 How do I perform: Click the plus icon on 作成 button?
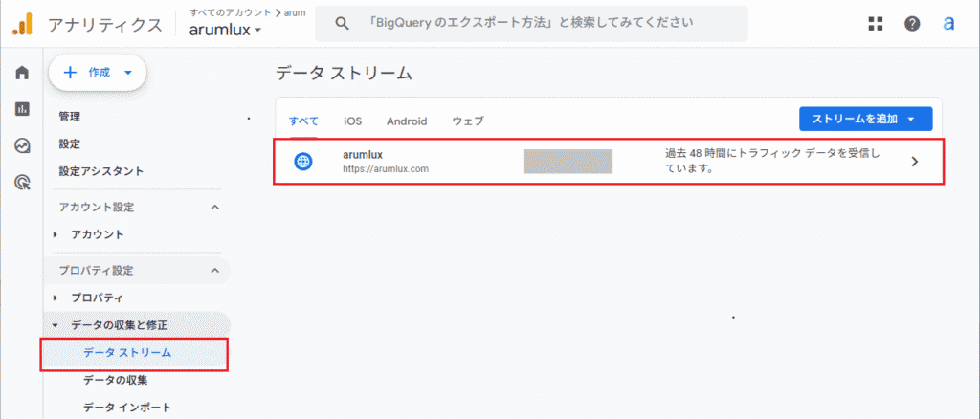[71, 73]
